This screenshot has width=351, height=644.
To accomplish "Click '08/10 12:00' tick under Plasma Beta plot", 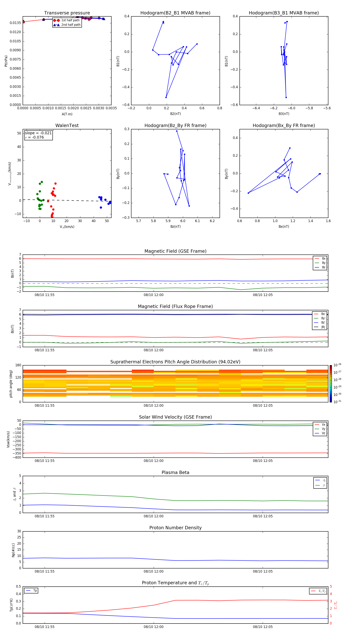I will pos(153,516).
